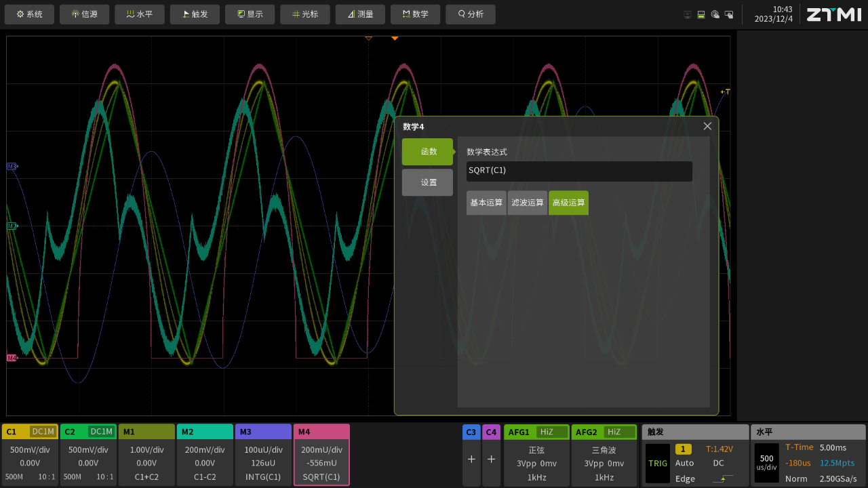Image resolution: width=868 pixels, height=488 pixels.
Task: Add channel C3 with plus icon
Action: (x=471, y=459)
